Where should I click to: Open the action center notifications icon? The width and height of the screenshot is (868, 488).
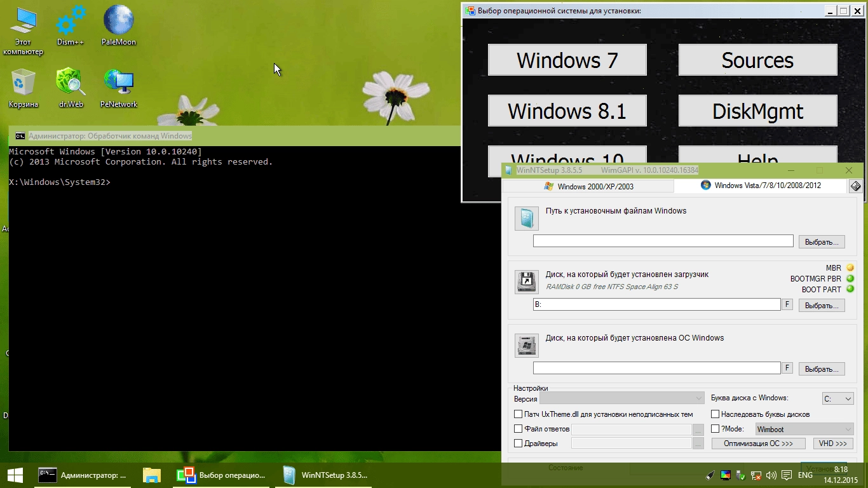tap(787, 475)
